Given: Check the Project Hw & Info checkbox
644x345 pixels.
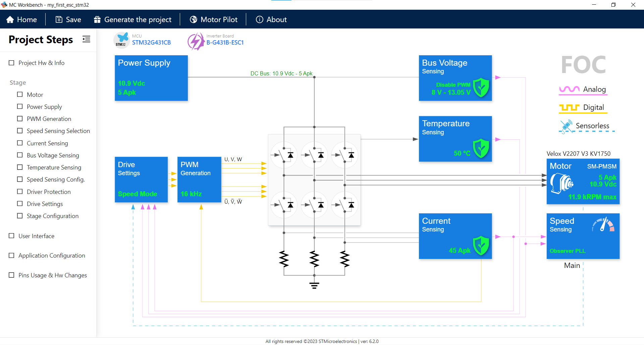Looking at the screenshot, I should click(x=12, y=63).
